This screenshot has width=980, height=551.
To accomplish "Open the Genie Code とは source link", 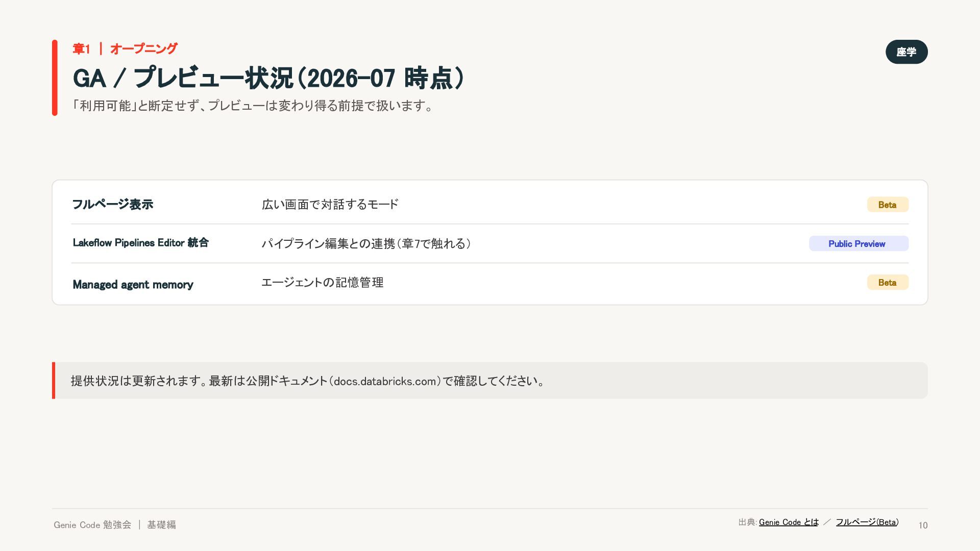I will (789, 522).
